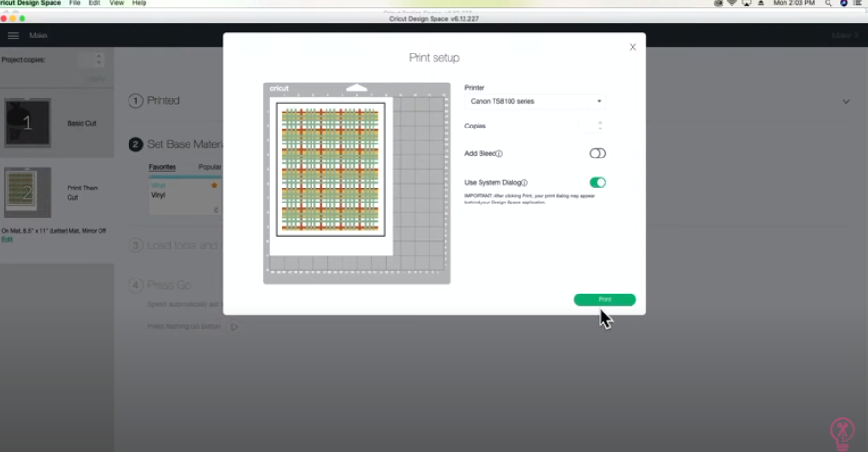Screen dimensions: 868x452
Task: Open the Printer dropdown showing Canon TS8100 series
Action: pyautogui.click(x=535, y=101)
